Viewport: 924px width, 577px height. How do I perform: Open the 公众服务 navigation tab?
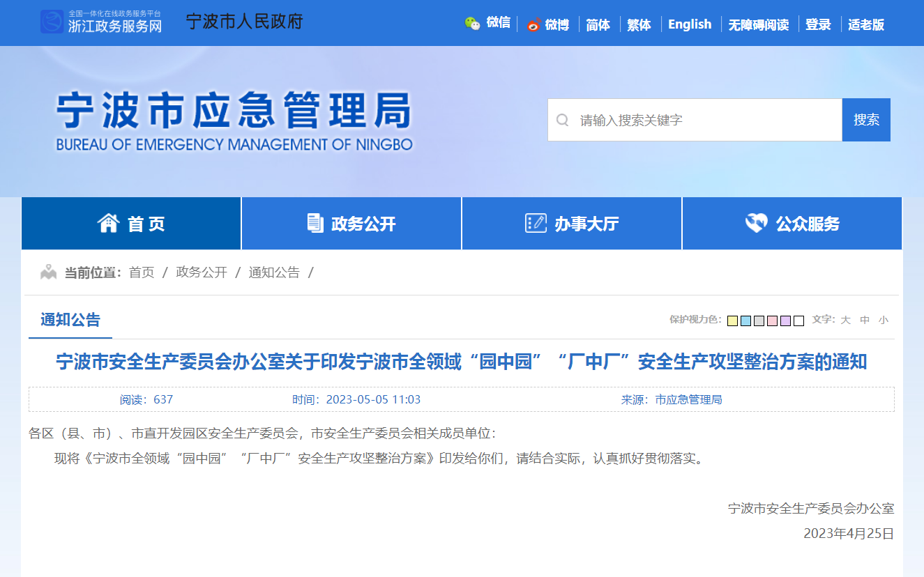pos(792,224)
